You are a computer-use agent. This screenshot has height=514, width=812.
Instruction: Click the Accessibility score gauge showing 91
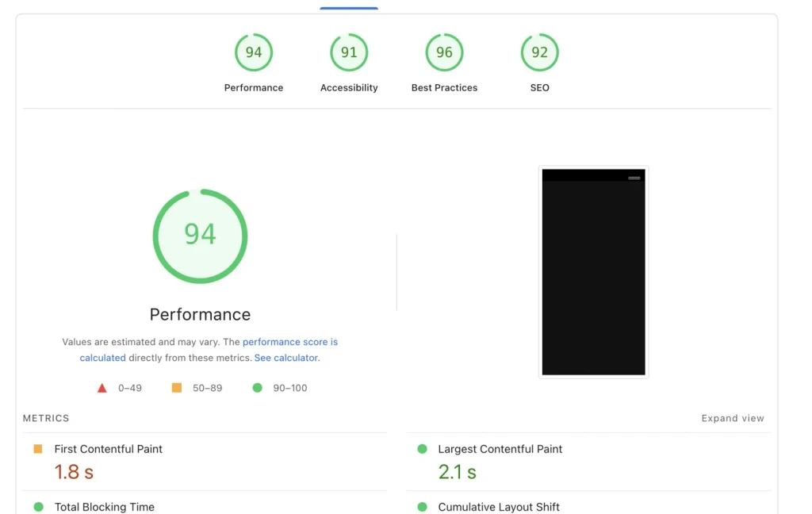click(349, 52)
